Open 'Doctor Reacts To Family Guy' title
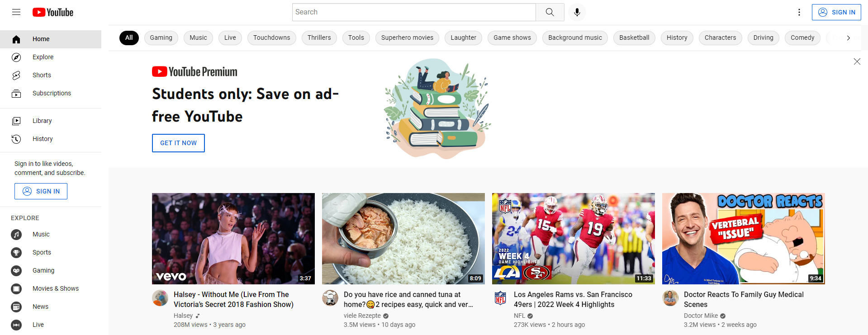 click(744, 299)
